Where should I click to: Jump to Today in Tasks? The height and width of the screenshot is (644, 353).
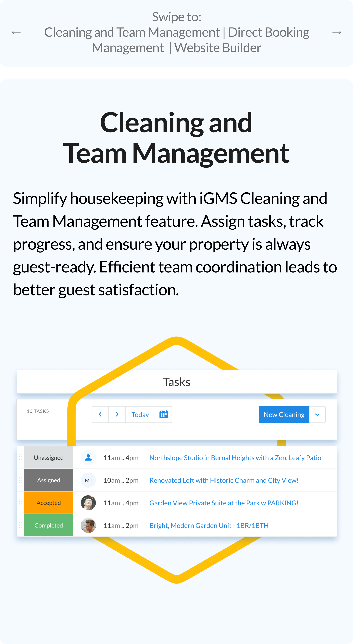click(x=140, y=414)
